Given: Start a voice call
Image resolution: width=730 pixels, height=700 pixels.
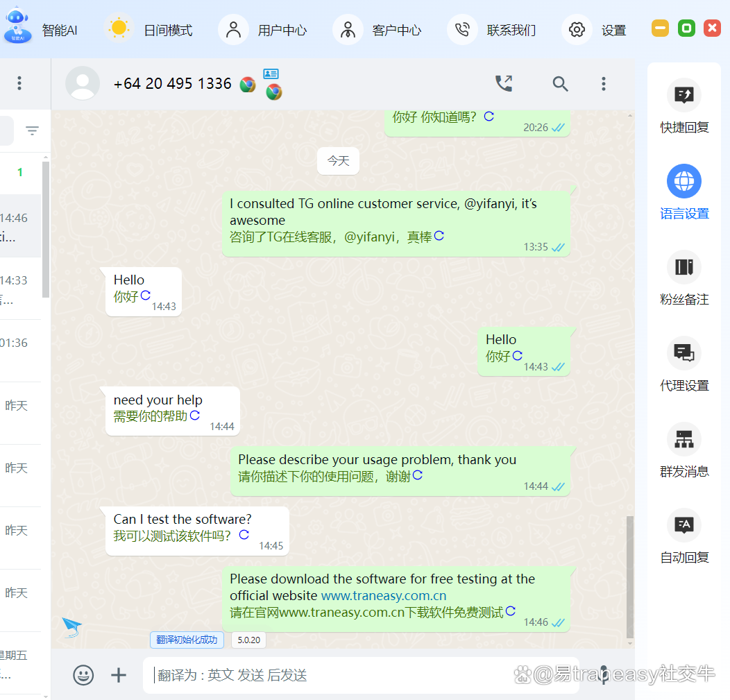Looking at the screenshot, I should click(504, 84).
